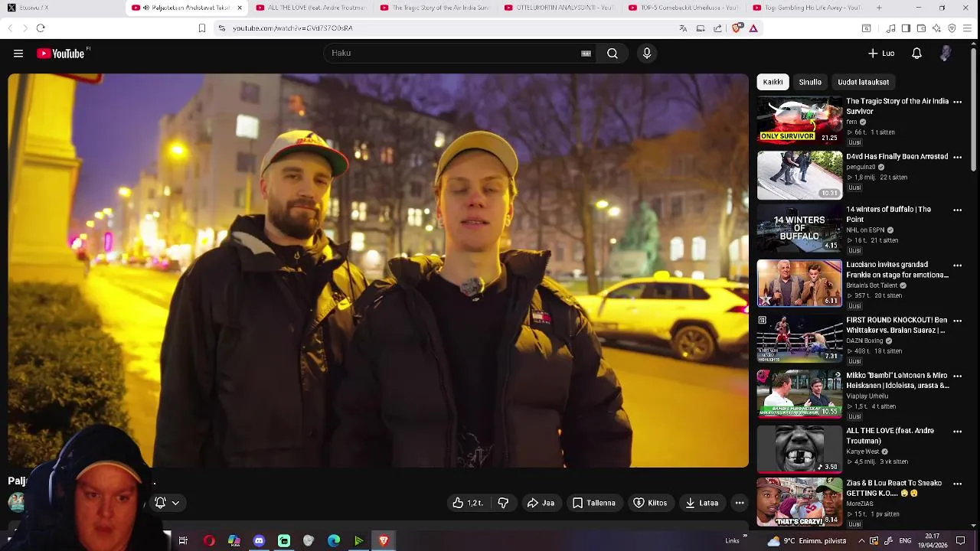The image size is (980, 551).
Task: Open Air India Survivor video thumbnail
Action: (799, 119)
